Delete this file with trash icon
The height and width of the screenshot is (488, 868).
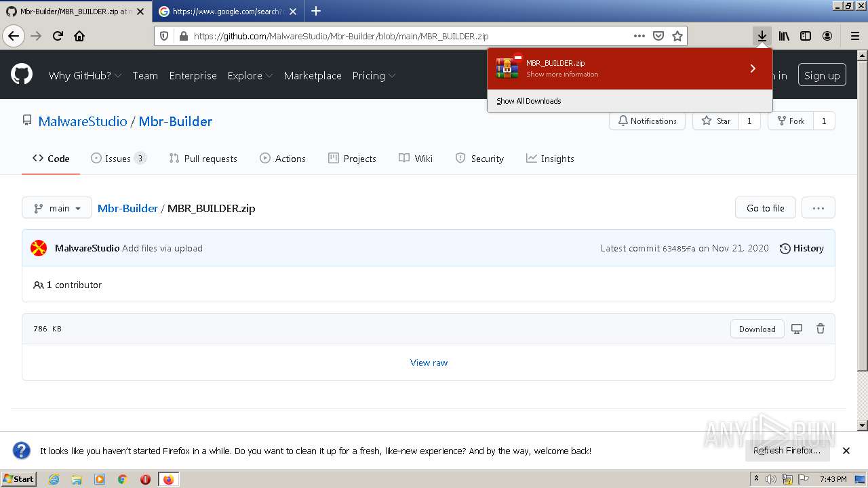pyautogui.click(x=821, y=329)
